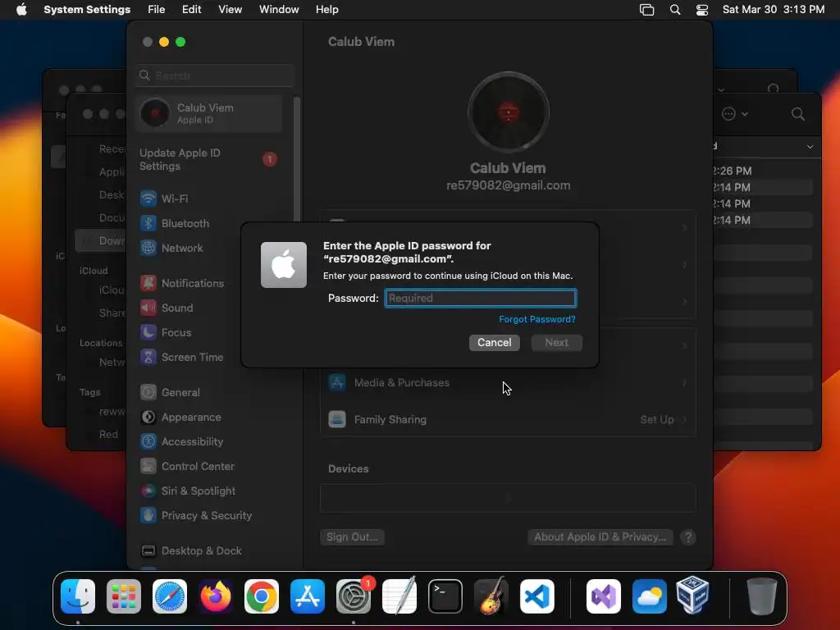840x630 pixels.
Task: Launch Firefox from the Dock
Action: click(x=216, y=596)
